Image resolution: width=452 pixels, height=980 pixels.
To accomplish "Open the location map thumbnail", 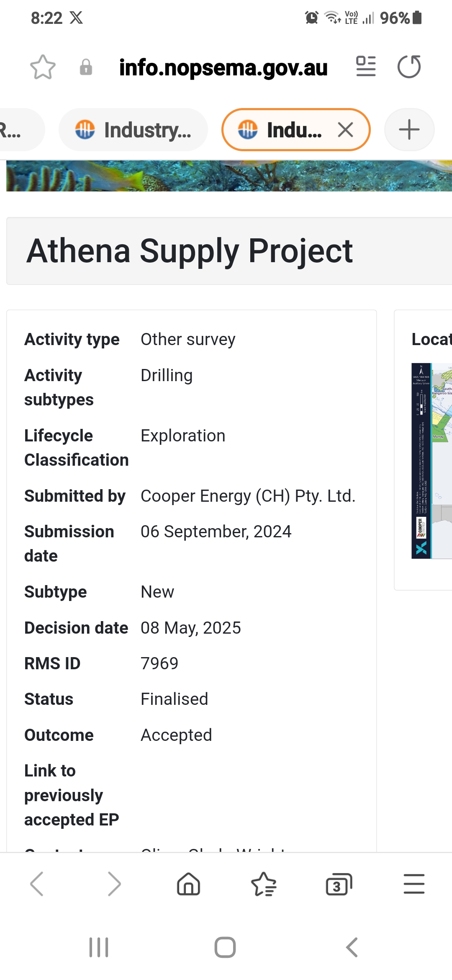I will 431,461.
